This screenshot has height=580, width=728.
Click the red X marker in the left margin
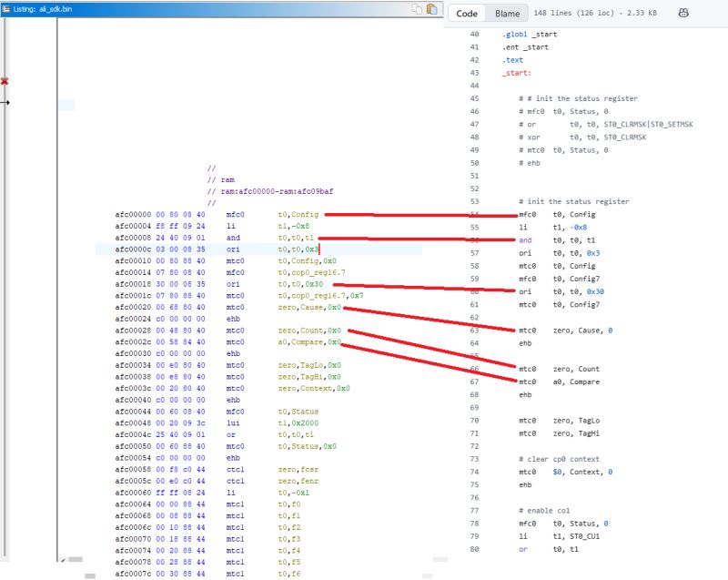[4, 81]
